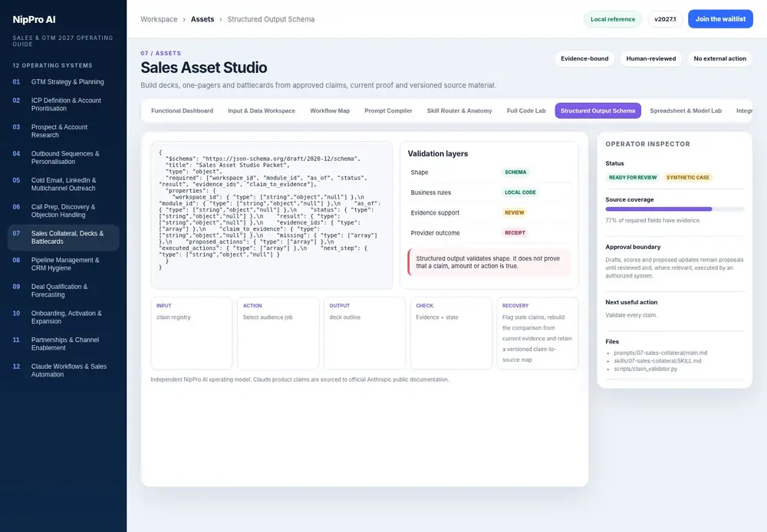
Task: Select Cold Email, LinkedIn & Multichannel Outreach
Action: pyautogui.click(x=63, y=184)
